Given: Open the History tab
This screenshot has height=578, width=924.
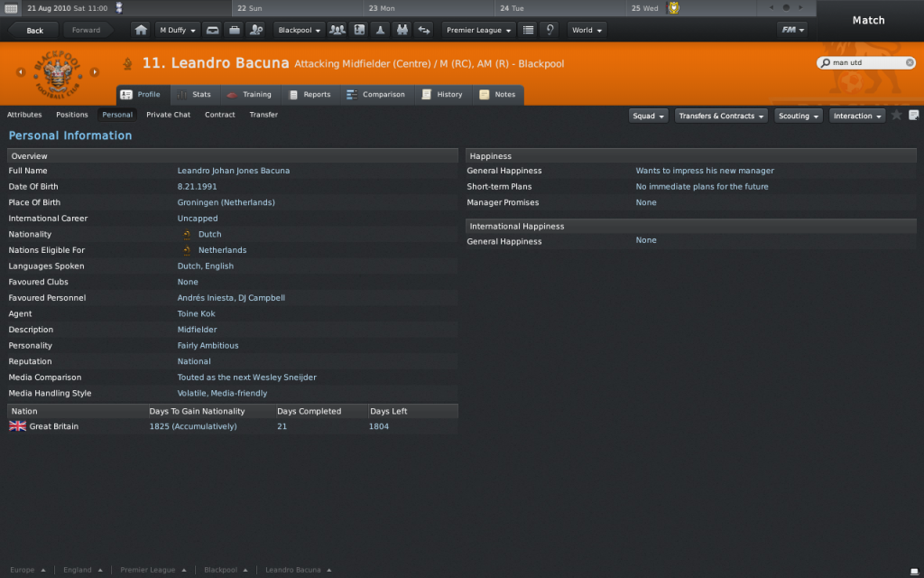Looking at the screenshot, I should click(x=442, y=94).
